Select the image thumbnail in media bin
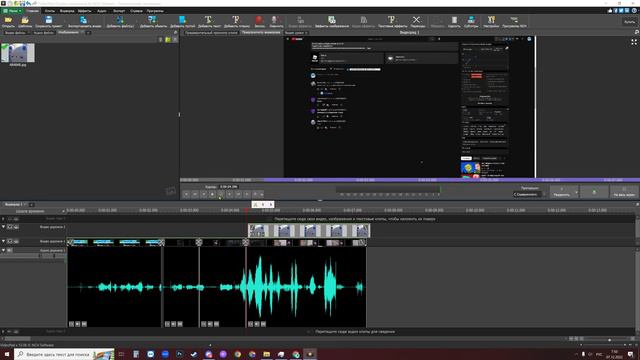 18,53
